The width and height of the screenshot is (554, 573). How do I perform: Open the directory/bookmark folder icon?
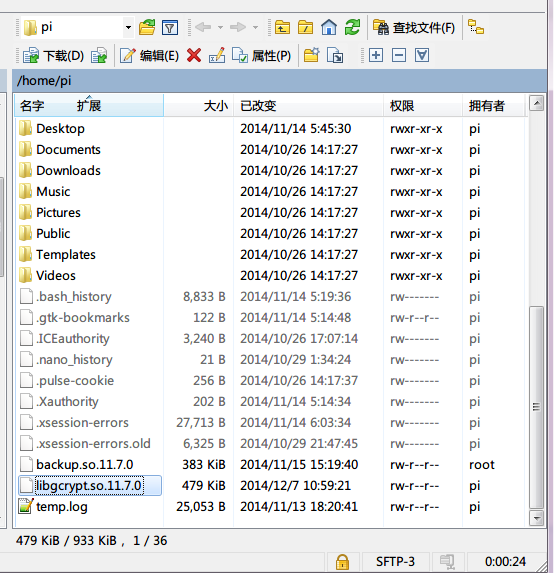[147, 27]
